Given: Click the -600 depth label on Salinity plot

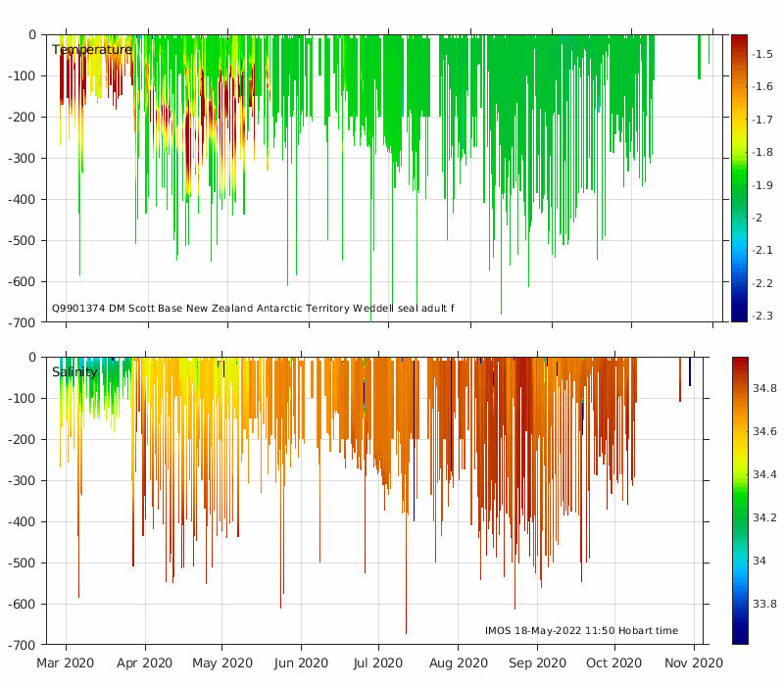Looking at the screenshot, I should click(23, 605).
